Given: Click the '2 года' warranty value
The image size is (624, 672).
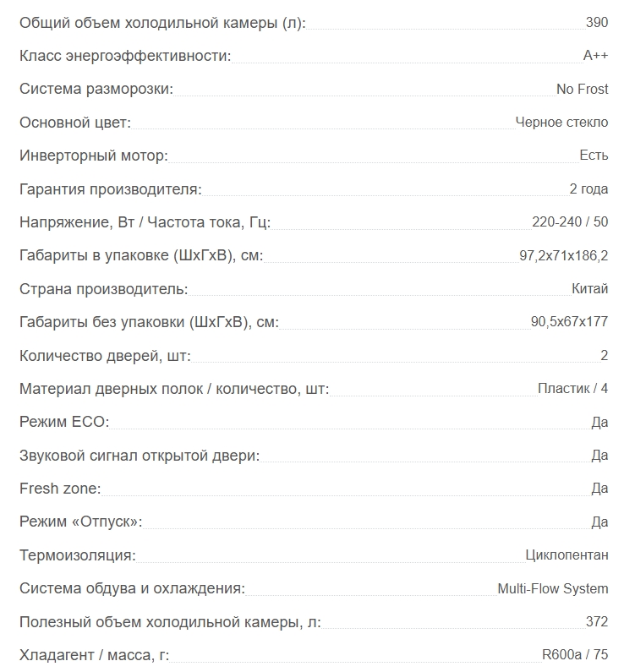Looking at the screenshot, I should click(588, 188).
